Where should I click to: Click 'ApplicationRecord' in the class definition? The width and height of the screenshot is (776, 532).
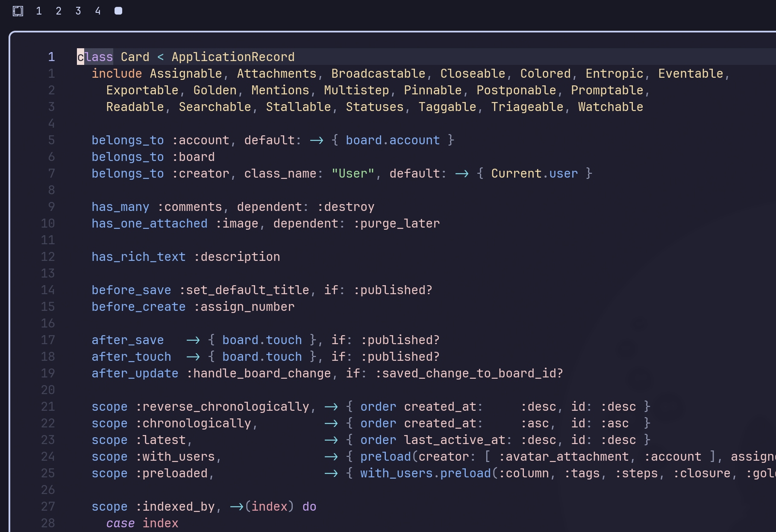point(233,57)
